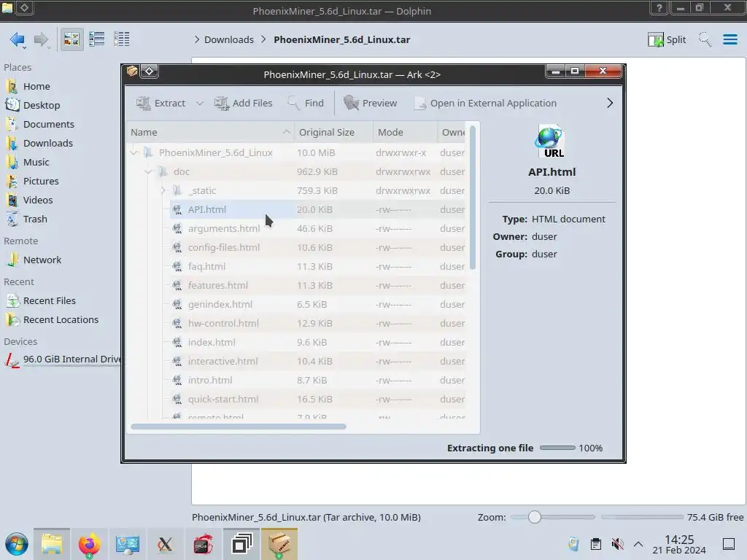This screenshot has width=747, height=560.
Task: Click extraction progress bar in Ark
Action: click(557, 448)
